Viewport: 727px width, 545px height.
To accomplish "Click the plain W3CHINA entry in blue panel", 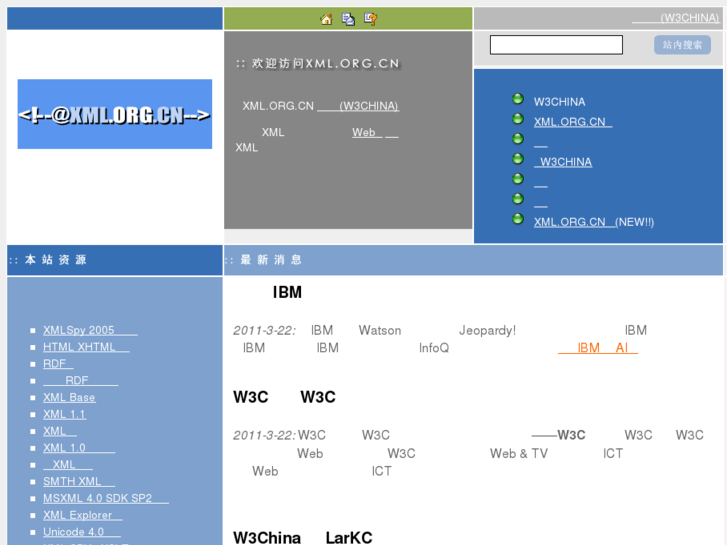I will coord(559,102).
